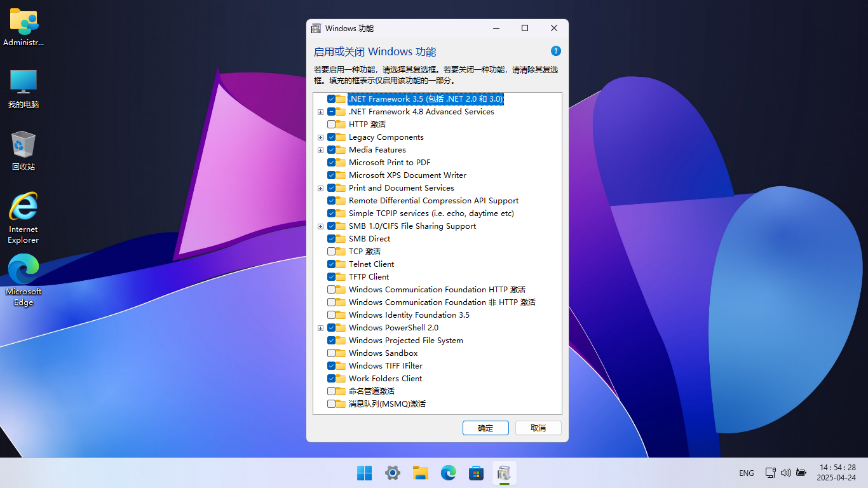Click folder icon beside SMB Direct
This screenshot has width=868, height=488.
[x=341, y=238]
